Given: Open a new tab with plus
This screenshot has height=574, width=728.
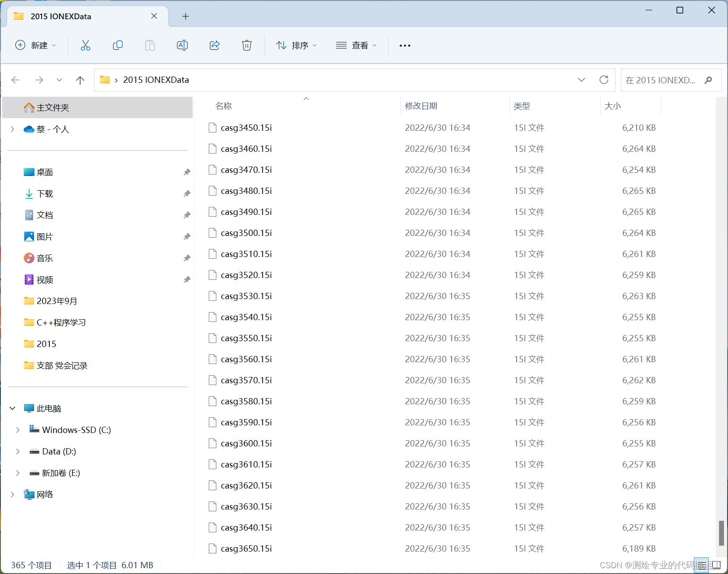Looking at the screenshot, I should 185,17.
